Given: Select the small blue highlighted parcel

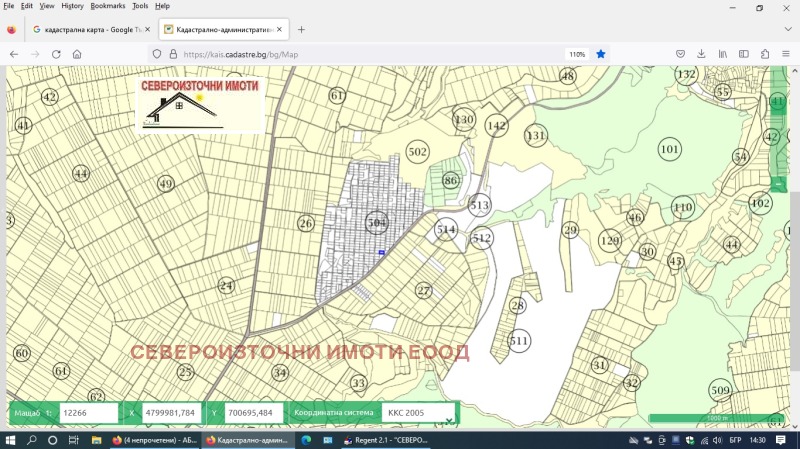Looking at the screenshot, I should [382, 253].
